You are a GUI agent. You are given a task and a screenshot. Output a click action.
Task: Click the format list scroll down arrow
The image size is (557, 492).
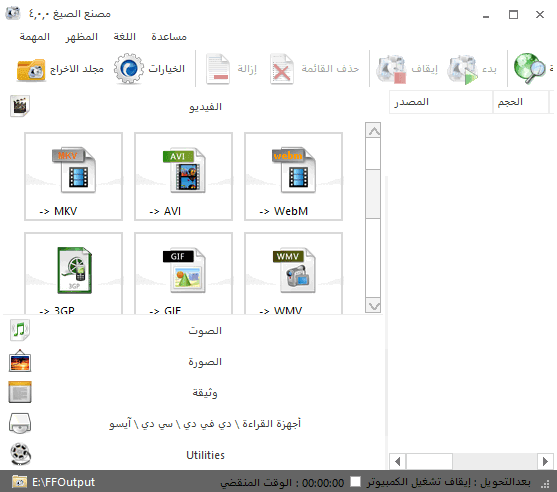tap(373, 305)
